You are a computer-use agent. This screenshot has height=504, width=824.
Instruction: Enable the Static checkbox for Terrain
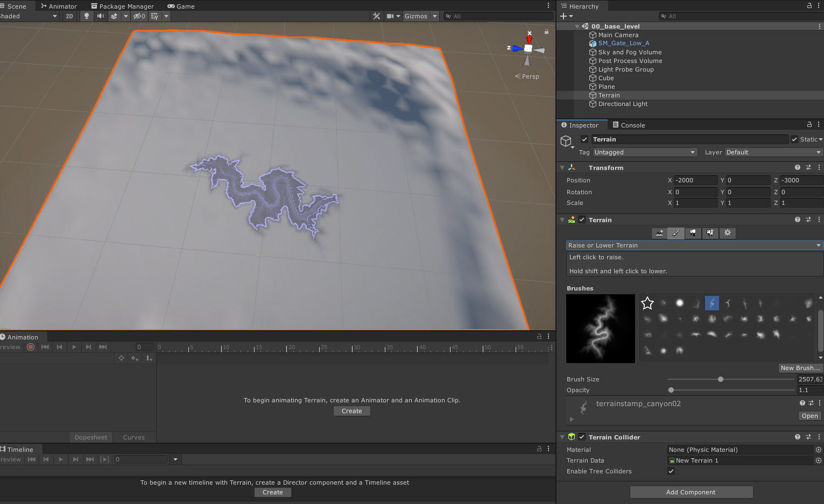pyautogui.click(x=794, y=139)
